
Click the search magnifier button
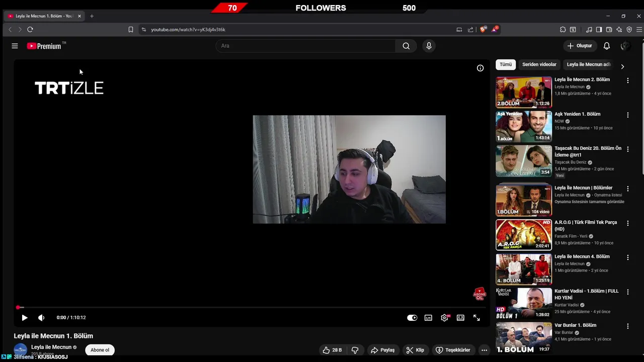tap(406, 46)
